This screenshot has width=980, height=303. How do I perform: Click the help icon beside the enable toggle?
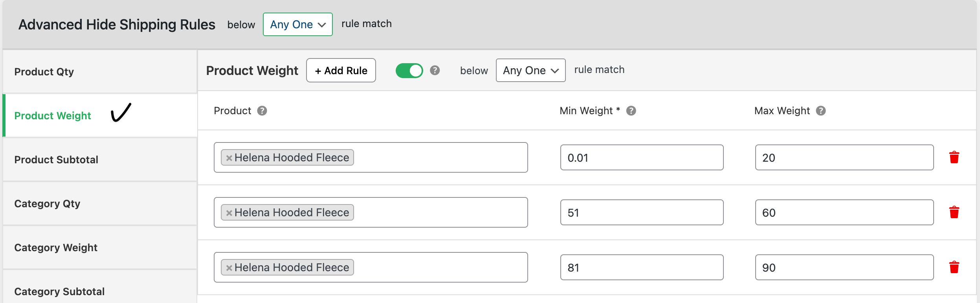coord(435,71)
